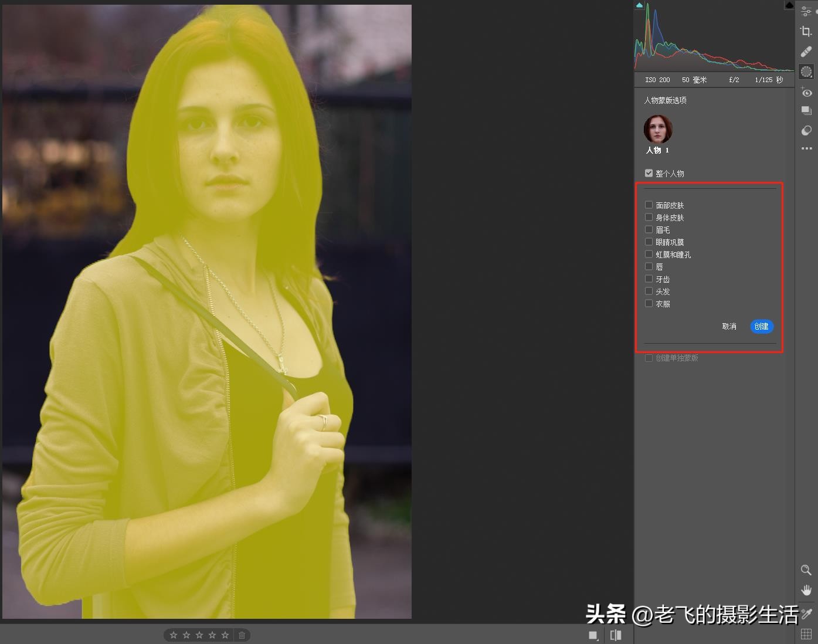The image size is (818, 644).
Task: Enable the 面部皮肤 mask option
Action: pos(649,204)
